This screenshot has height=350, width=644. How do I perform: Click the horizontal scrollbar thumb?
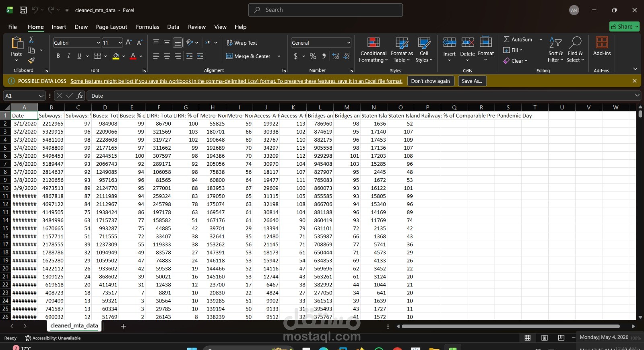coord(510,326)
